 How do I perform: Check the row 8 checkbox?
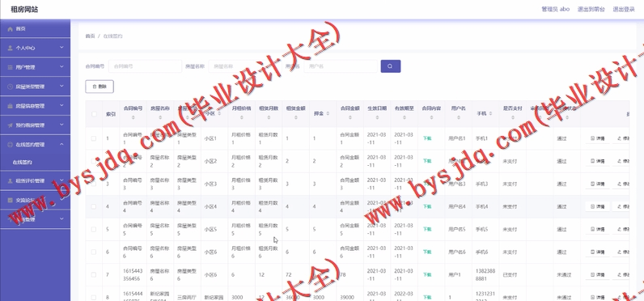(x=94, y=297)
